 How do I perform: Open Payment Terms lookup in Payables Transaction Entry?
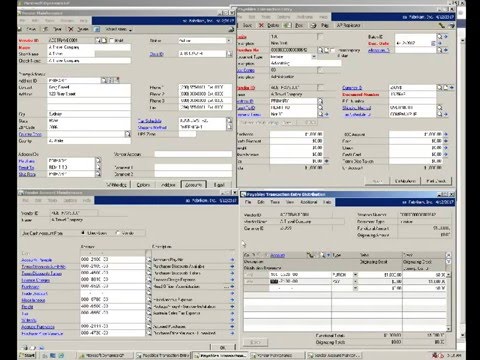[320, 114]
